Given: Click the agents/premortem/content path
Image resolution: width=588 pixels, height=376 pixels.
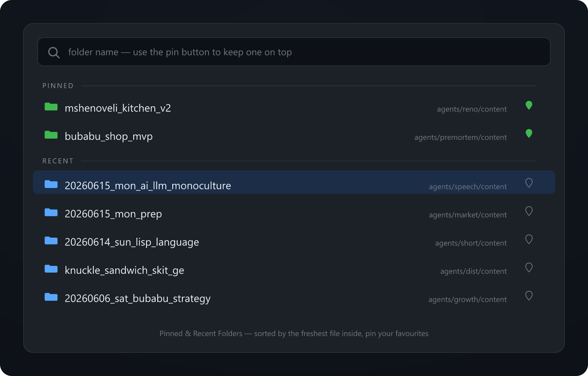Looking at the screenshot, I should [x=460, y=137].
